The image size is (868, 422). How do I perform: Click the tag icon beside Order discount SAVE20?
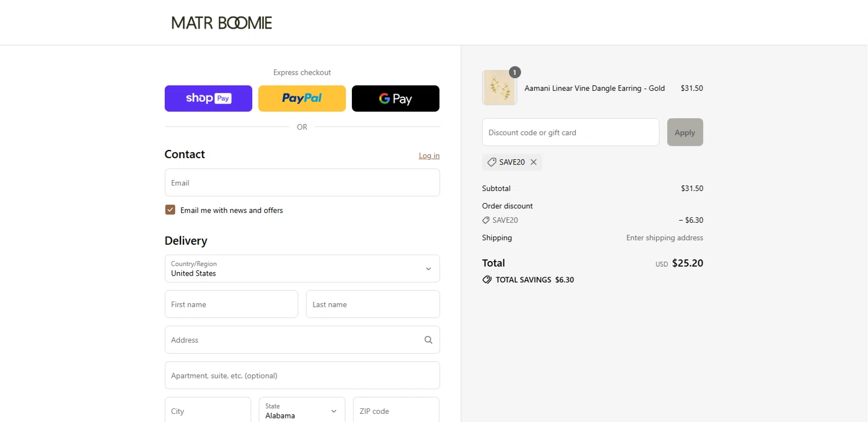pos(486,220)
